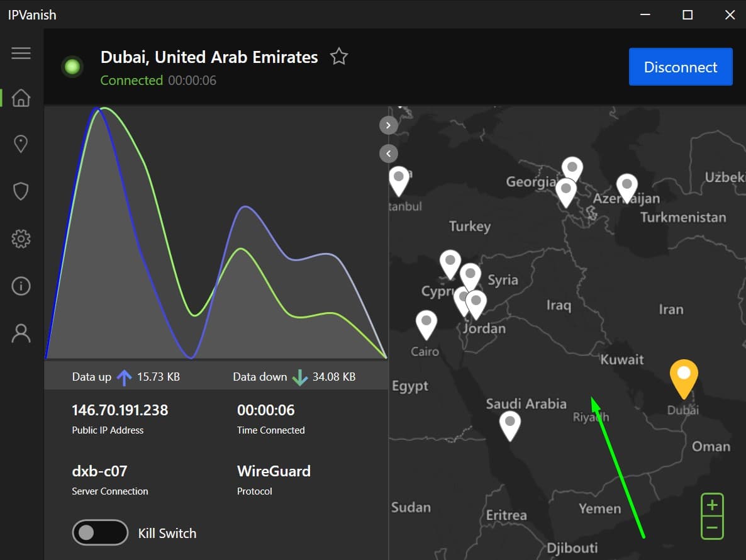Click the Data up 15.73 KB value
The width and height of the screenshot is (746, 560).
(159, 377)
